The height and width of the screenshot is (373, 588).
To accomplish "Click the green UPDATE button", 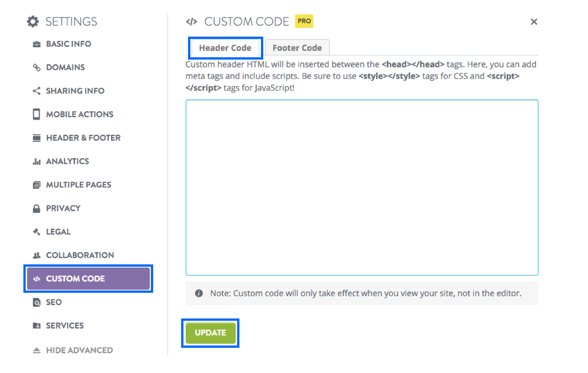I will (210, 333).
